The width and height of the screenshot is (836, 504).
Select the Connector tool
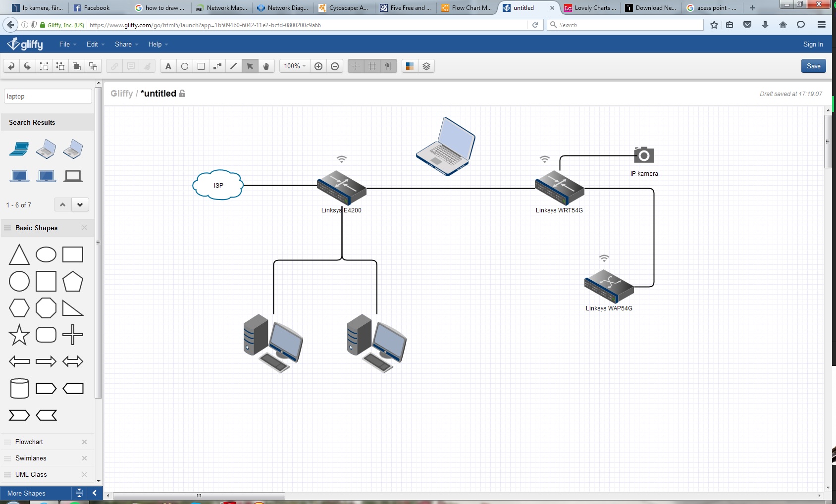click(217, 66)
